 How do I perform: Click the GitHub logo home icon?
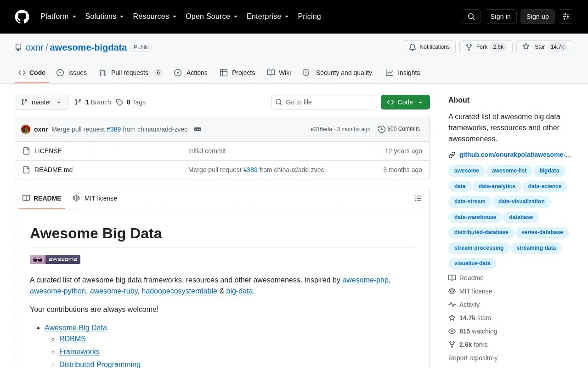[22, 17]
